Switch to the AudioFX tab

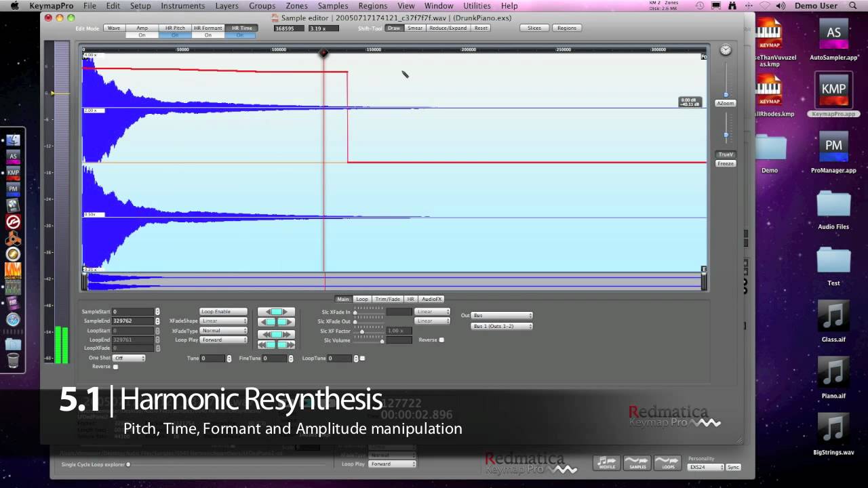point(431,299)
